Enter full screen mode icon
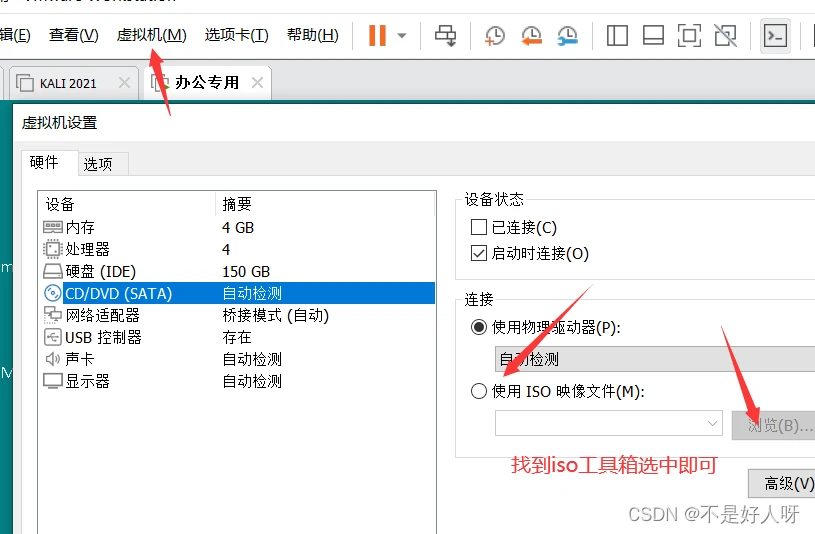This screenshot has height=534, width=815. [689, 36]
